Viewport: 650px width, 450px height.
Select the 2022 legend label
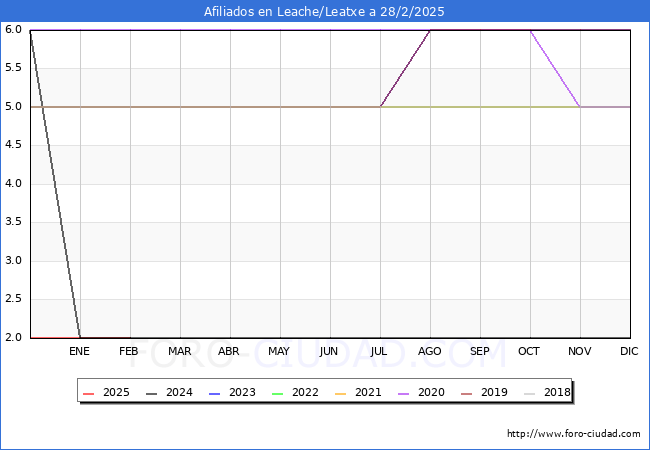pos(305,392)
